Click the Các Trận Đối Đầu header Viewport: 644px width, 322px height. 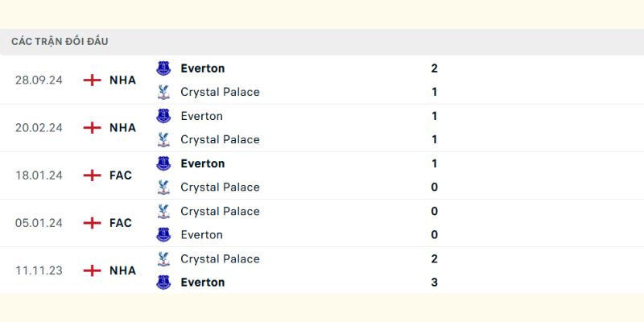(x=60, y=42)
